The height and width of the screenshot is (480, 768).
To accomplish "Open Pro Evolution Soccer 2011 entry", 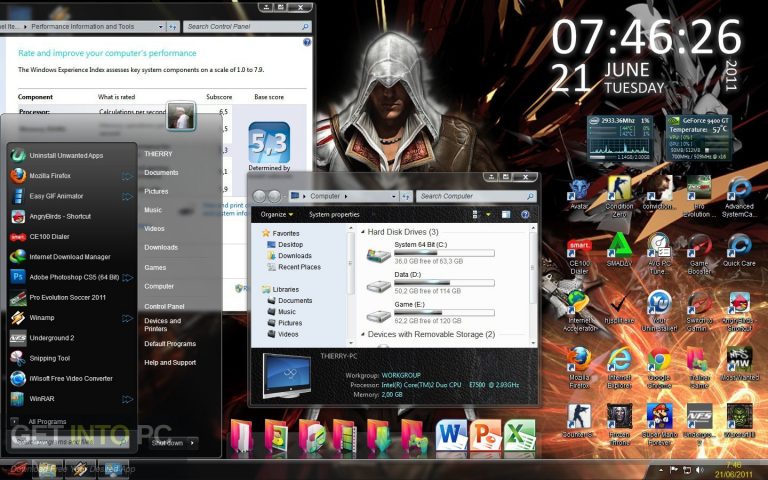I will (71, 297).
